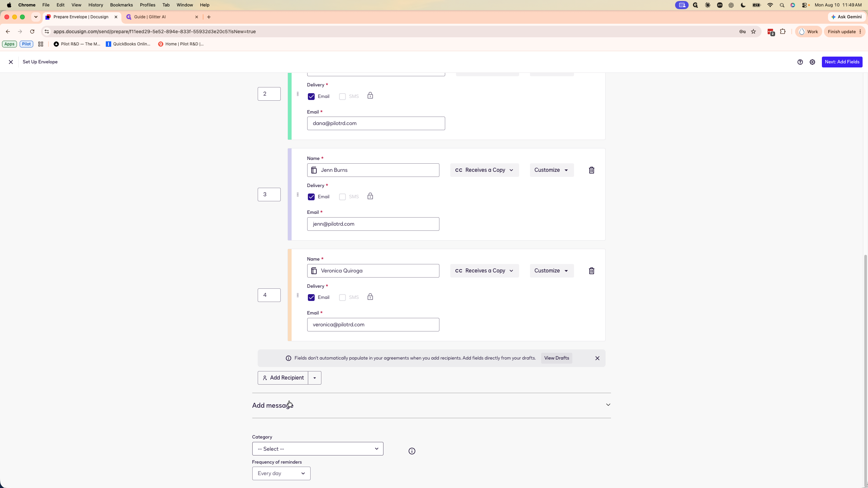Check SMS delivery for dana@pilotrd.com
This screenshot has height=488, width=868.
click(x=342, y=97)
